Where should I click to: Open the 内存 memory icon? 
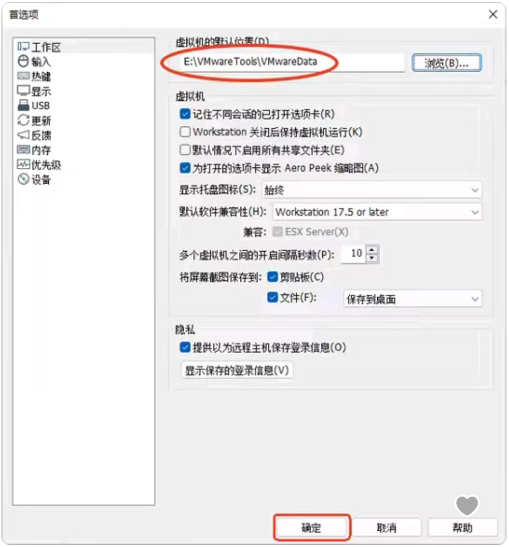click(23, 150)
